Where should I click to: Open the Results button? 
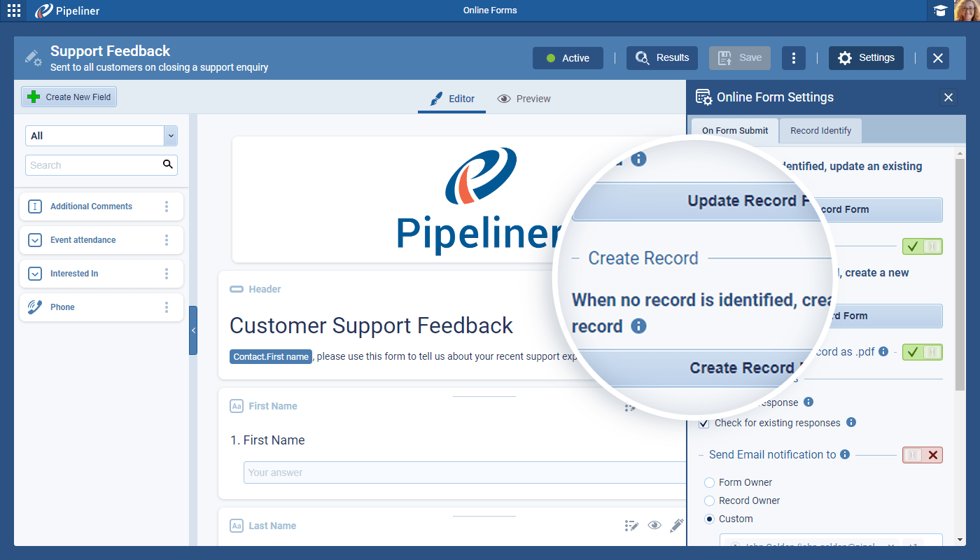662,58
